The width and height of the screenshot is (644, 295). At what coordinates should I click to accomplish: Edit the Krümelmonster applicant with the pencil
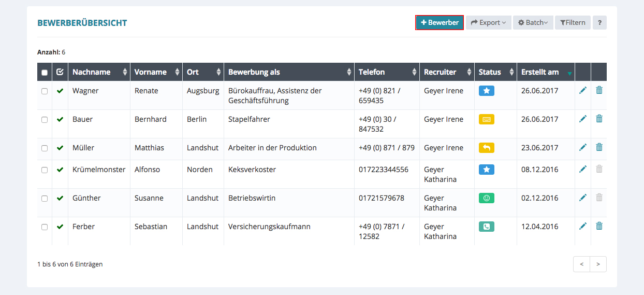583,170
